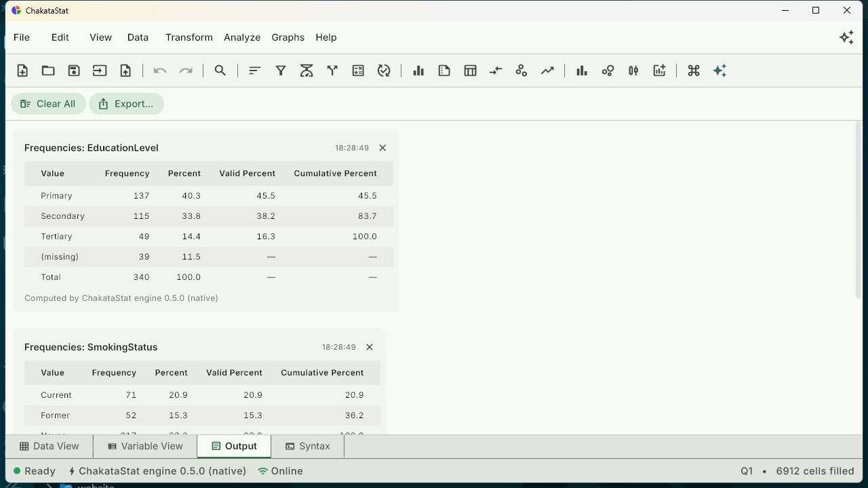Switch to the Data View tab

click(50, 446)
